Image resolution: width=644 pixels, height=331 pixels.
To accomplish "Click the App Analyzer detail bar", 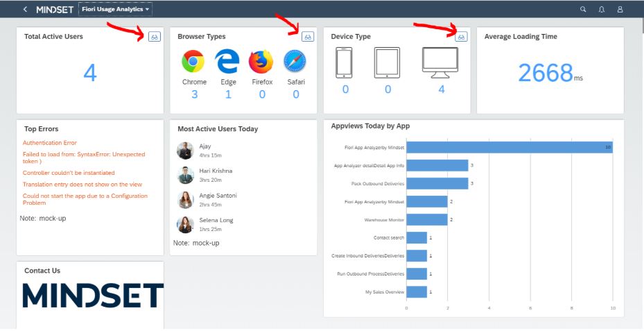I will point(437,165).
